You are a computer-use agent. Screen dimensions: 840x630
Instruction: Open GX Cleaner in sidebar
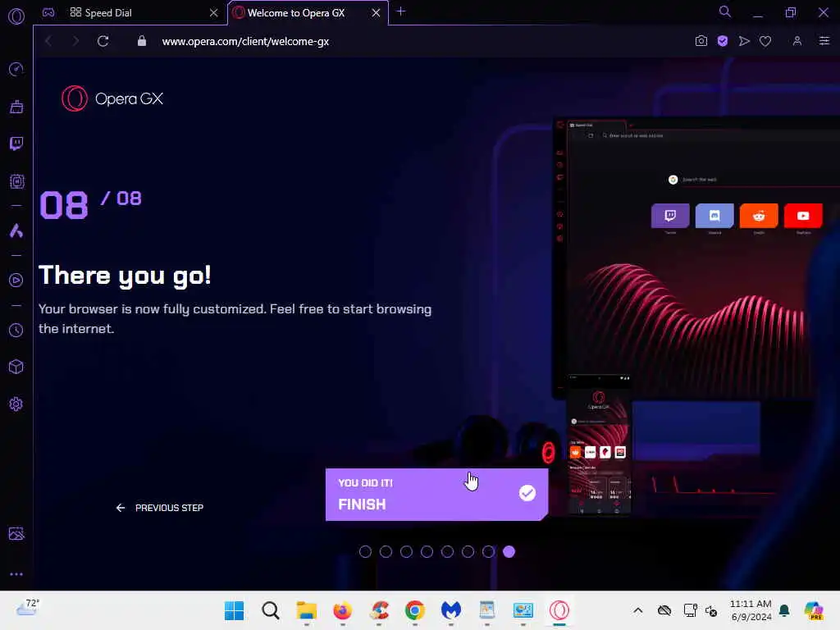click(x=16, y=107)
